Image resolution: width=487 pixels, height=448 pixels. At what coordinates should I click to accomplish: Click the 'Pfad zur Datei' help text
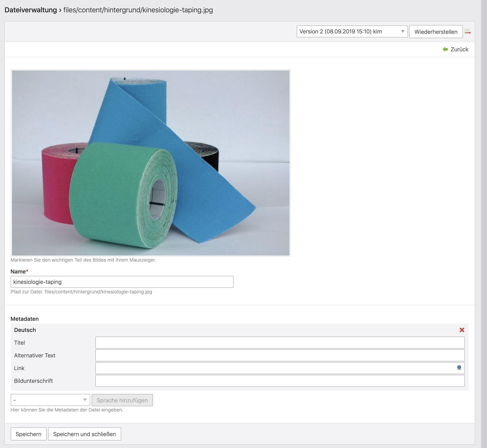tap(81, 292)
